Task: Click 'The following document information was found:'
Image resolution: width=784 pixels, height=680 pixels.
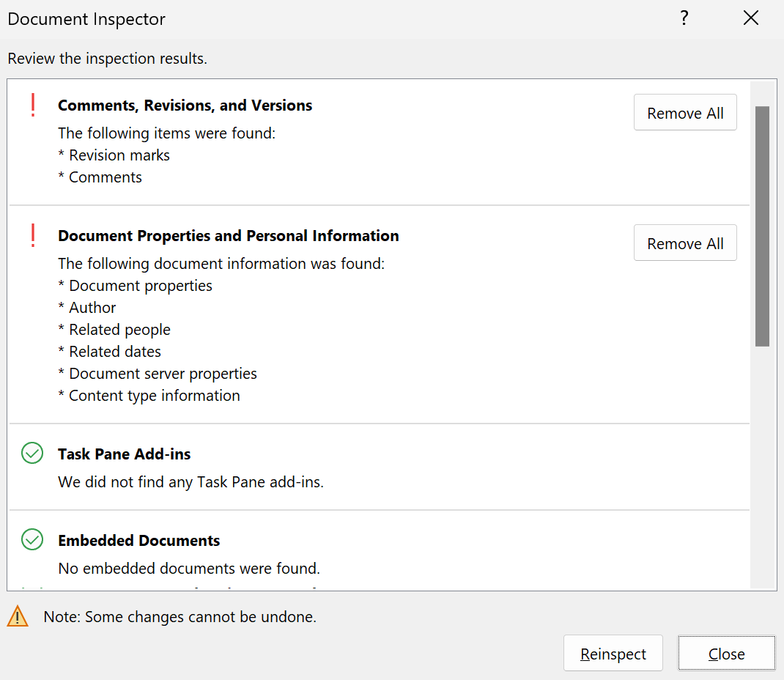Action: tap(221, 264)
